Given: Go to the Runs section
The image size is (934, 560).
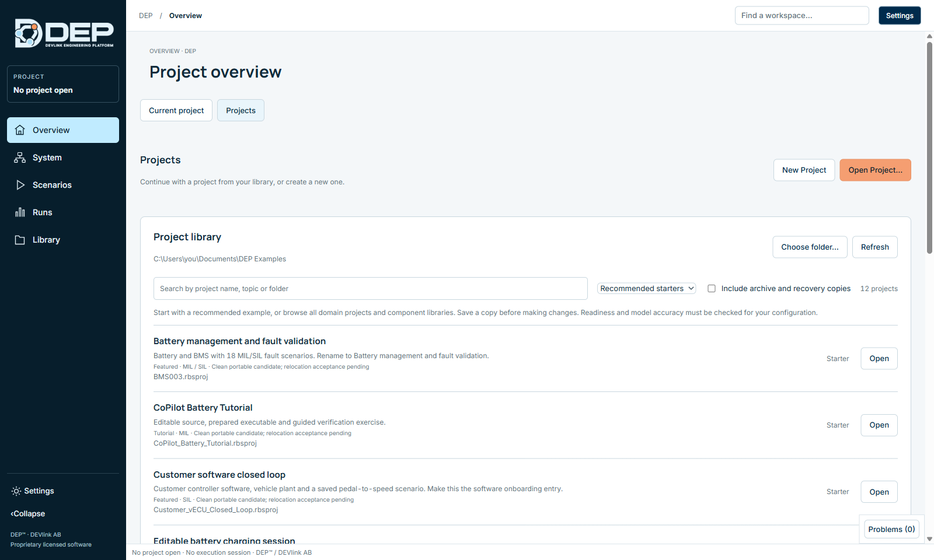Looking at the screenshot, I should tap(63, 212).
